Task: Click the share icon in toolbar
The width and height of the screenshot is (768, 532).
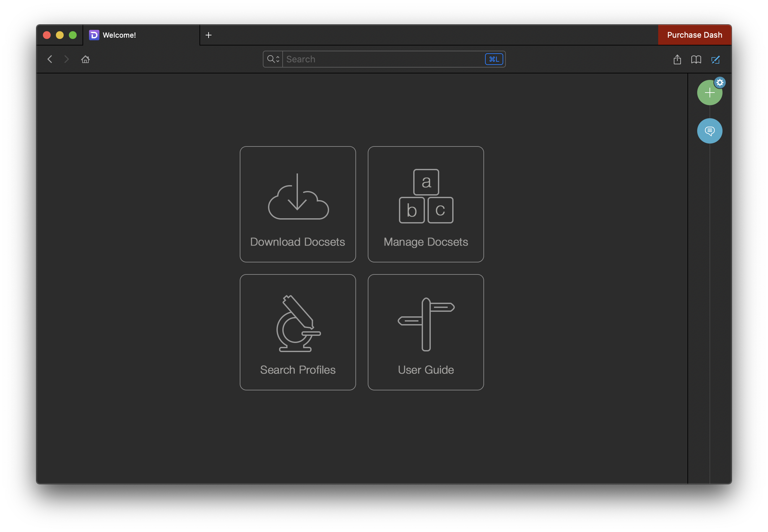Action: coord(677,60)
